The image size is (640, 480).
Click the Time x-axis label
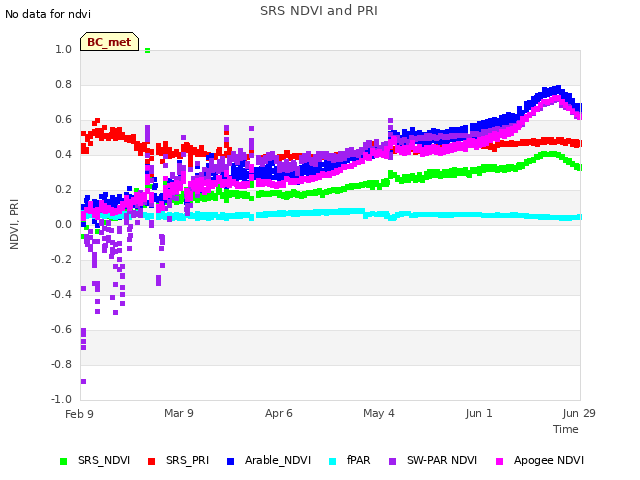click(566, 429)
